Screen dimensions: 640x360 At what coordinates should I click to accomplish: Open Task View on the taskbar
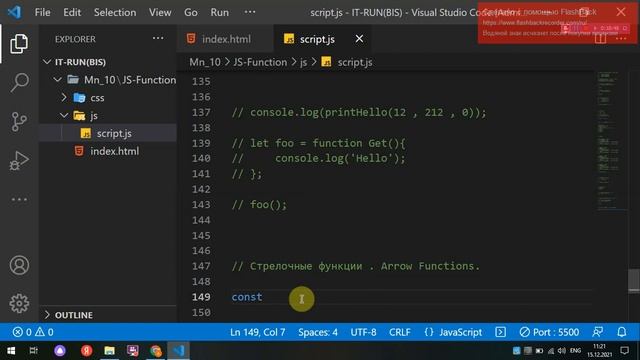tap(33, 351)
